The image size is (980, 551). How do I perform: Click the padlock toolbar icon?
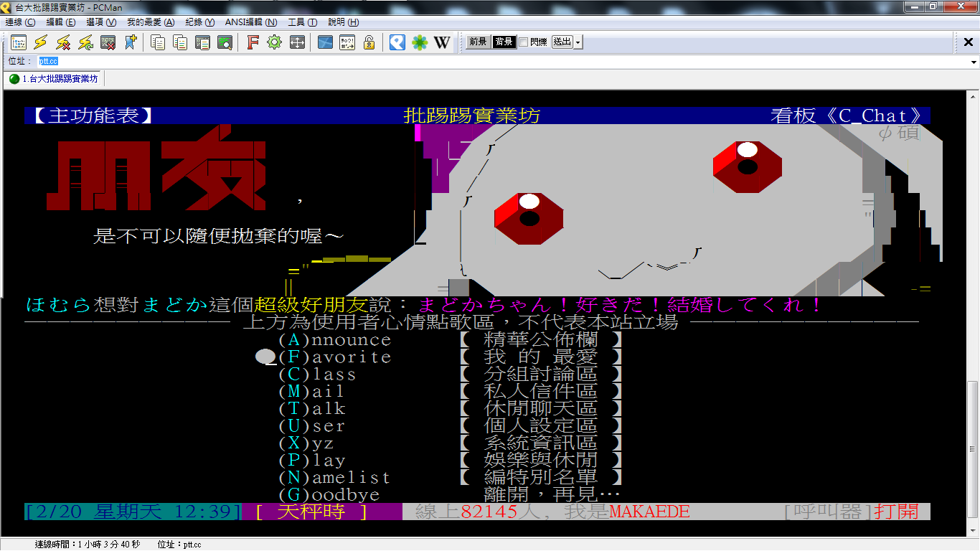[x=369, y=42]
